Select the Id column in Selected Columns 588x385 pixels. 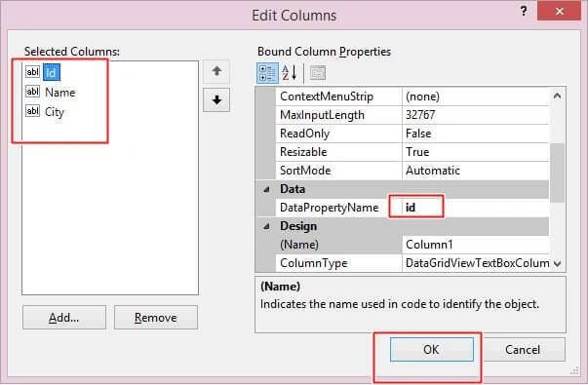(x=52, y=72)
